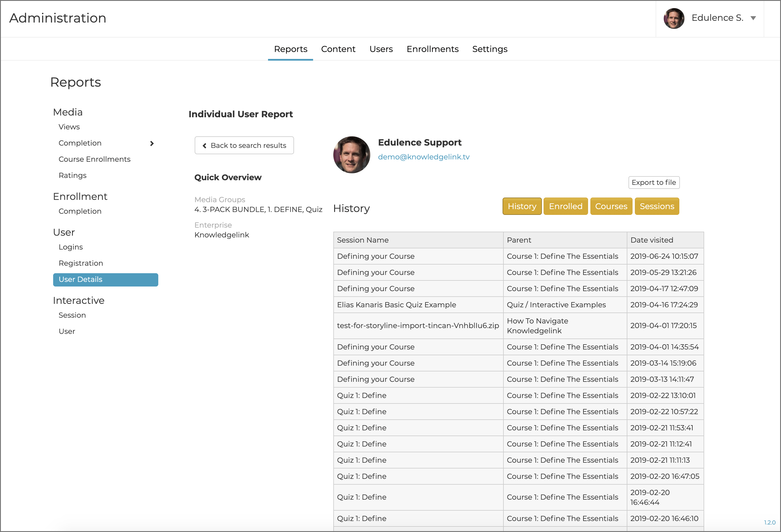Image resolution: width=781 pixels, height=532 pixels.
Task: Open the Sessions view
Action: 656,206
